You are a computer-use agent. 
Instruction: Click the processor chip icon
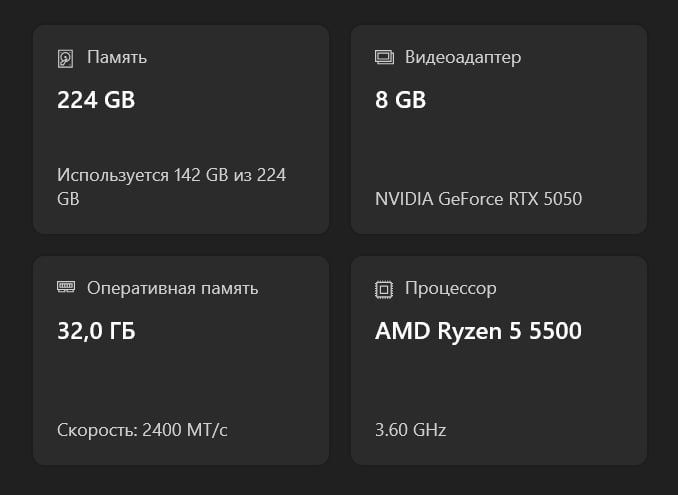(384, 289)
